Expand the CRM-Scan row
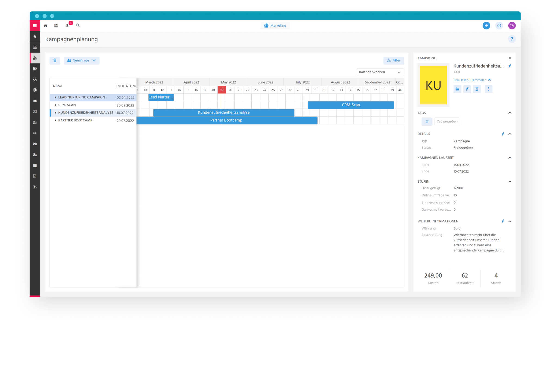This screenshot has height=392, width=548. [x=56, y=105]
